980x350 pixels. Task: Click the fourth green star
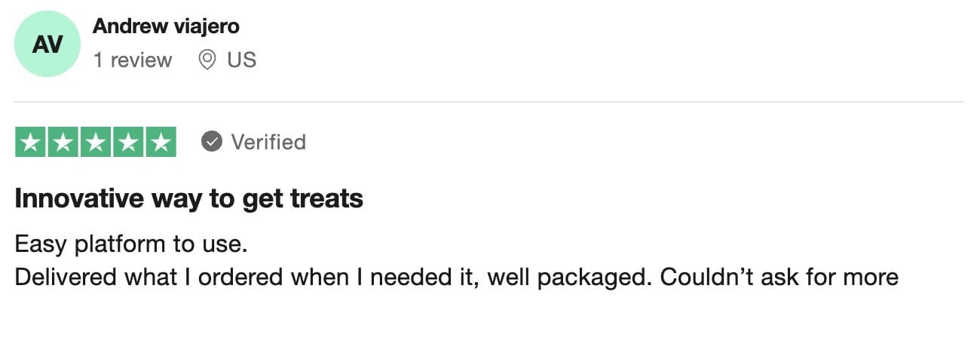[128, 142]
